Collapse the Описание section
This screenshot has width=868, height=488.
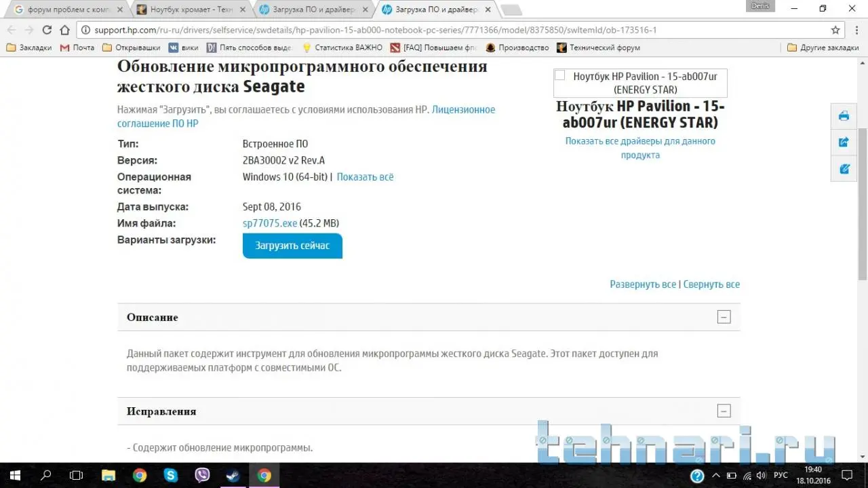click(x=724, y=317)
